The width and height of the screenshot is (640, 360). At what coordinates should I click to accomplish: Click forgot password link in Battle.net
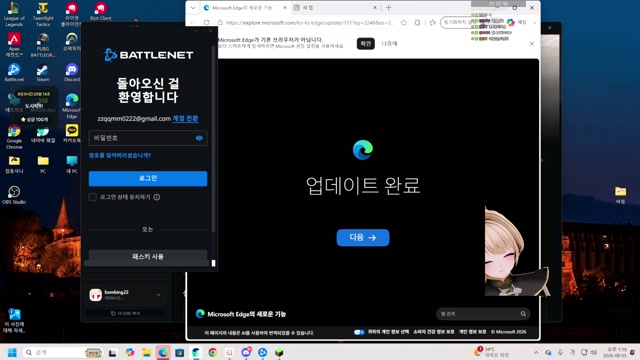(120, 156)
